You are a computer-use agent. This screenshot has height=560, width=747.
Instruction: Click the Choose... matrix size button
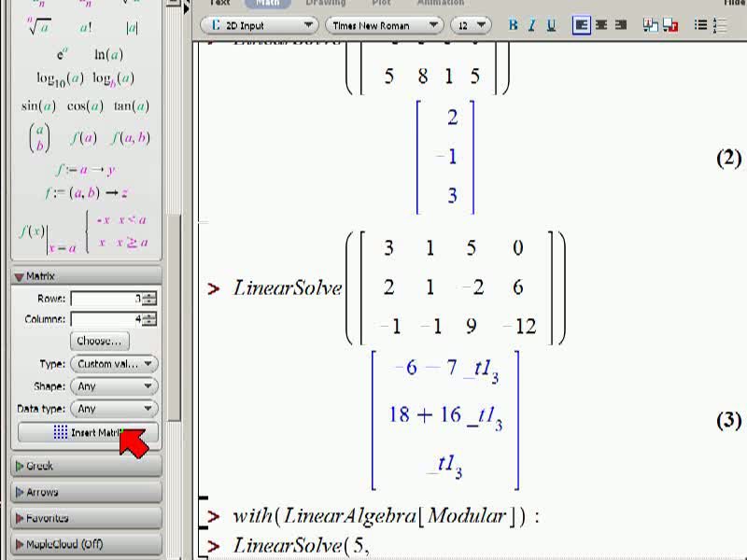coord(100,341)
